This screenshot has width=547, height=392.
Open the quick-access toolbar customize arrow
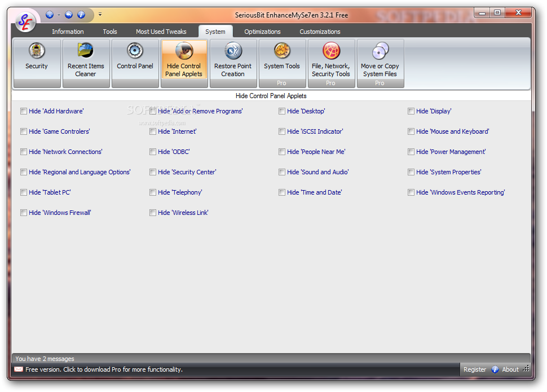coord(100,14)
